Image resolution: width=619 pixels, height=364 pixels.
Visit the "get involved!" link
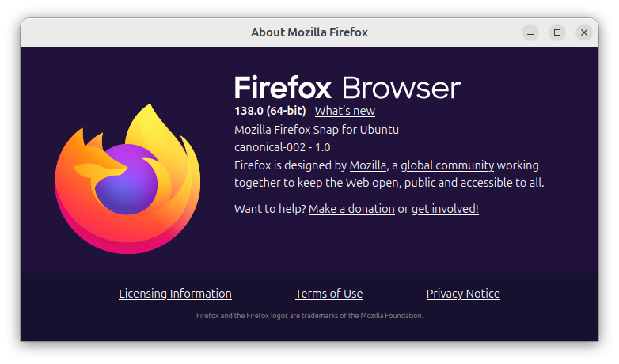pyautogui.click(x=445, y=209)
